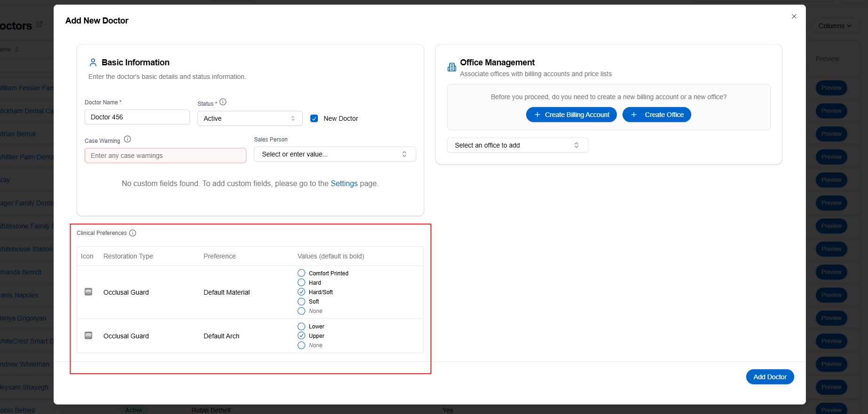Click the Name column sort icon
Viewport: 868px width, 414px height.
(x=16, y=49)
